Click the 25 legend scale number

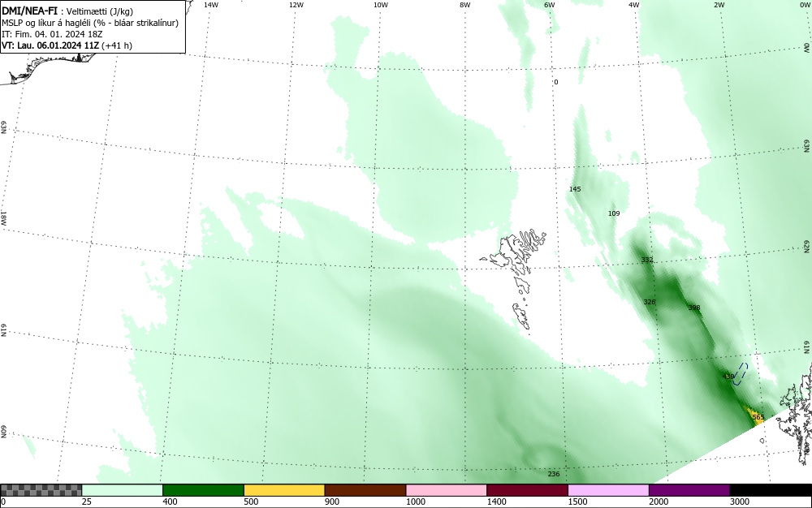[87, 502]
